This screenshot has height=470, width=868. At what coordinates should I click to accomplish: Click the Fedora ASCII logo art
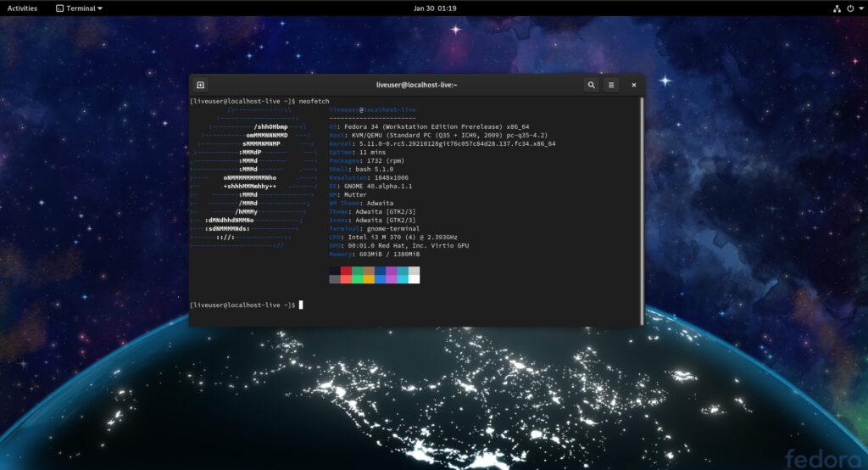254,177
